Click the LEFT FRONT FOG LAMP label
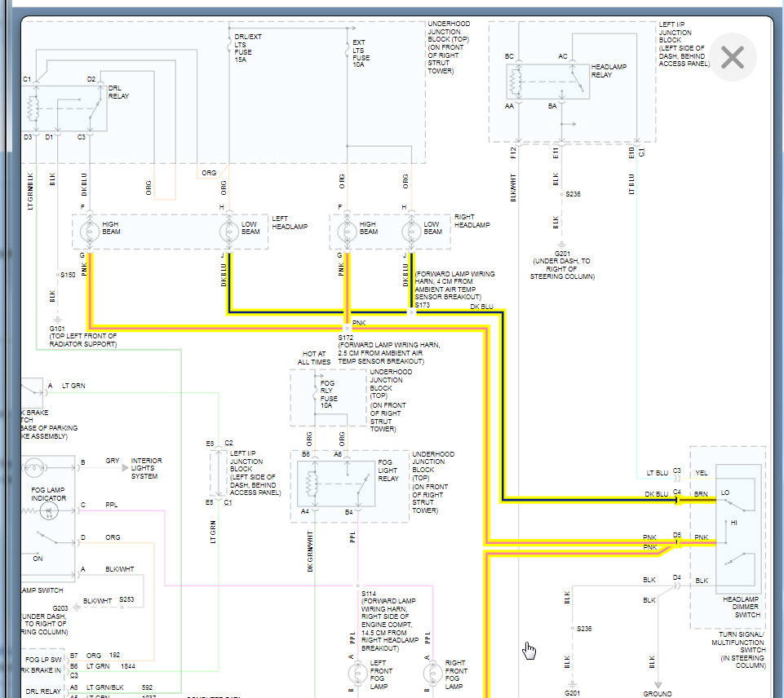 click(x=381, y=674)
